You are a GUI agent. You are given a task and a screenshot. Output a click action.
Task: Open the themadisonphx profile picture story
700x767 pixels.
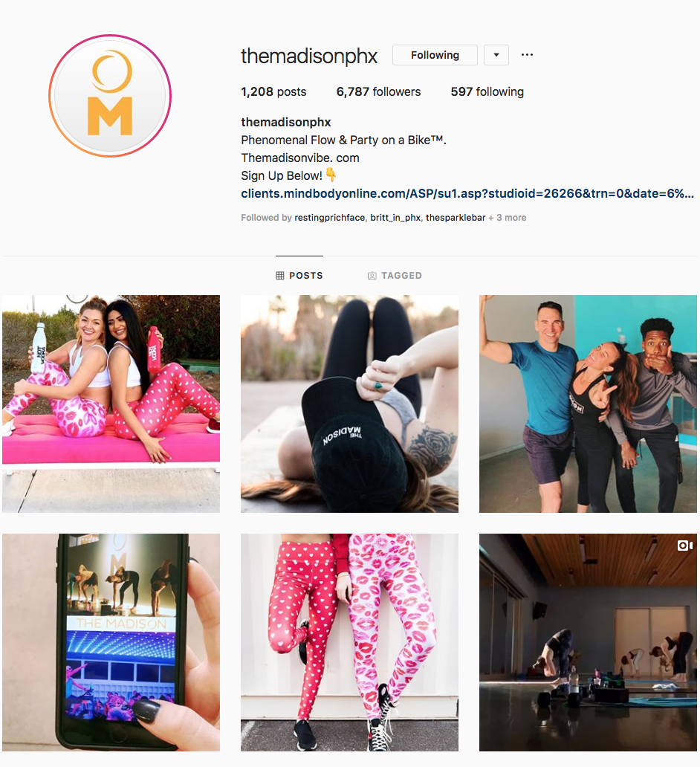[110, 96]
